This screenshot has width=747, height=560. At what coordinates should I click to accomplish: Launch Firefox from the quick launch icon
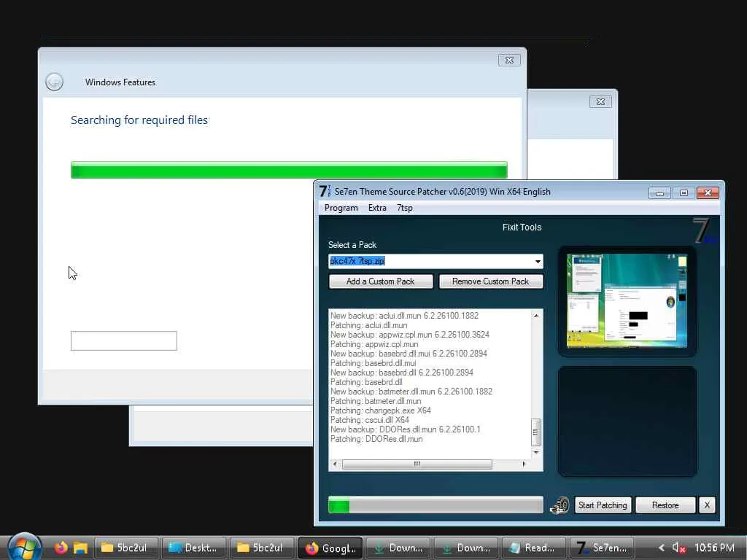tap(61, 548)
